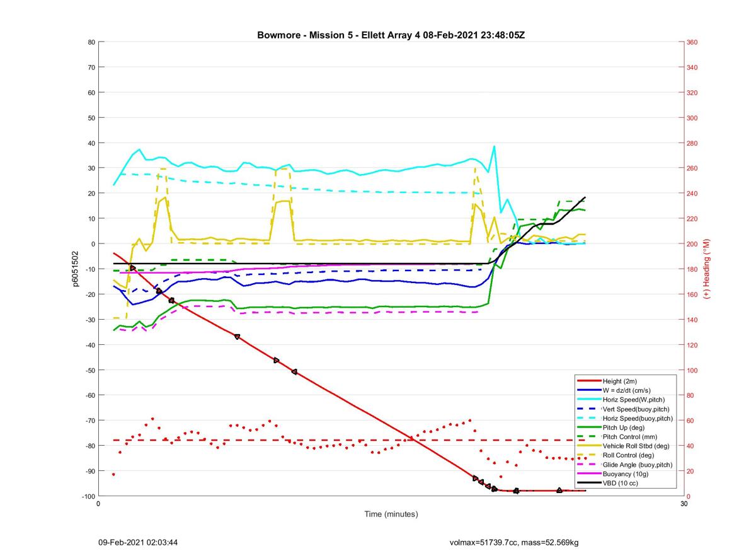Click the red 160 heading tick label
The width and height of the screenshot is (756, 558).
coord(692,294)
